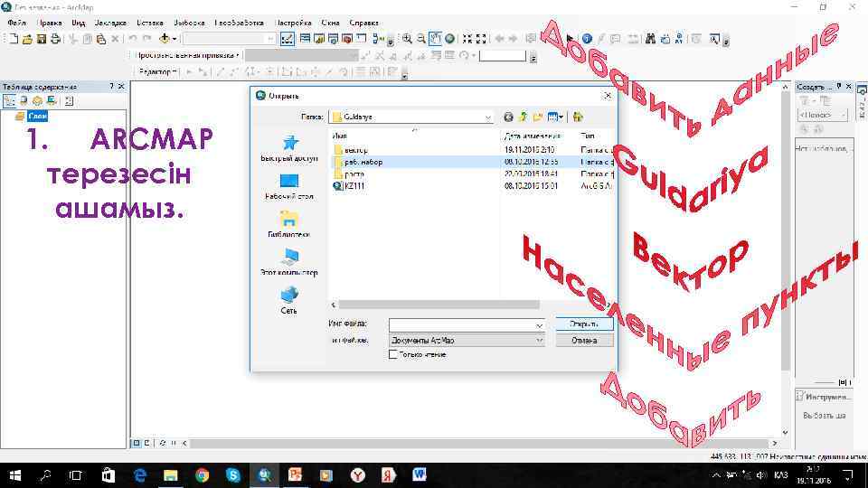Open the Add Data dropdown arrow
Viewport: 868px width, 488px height.
[x=174, y=39]
